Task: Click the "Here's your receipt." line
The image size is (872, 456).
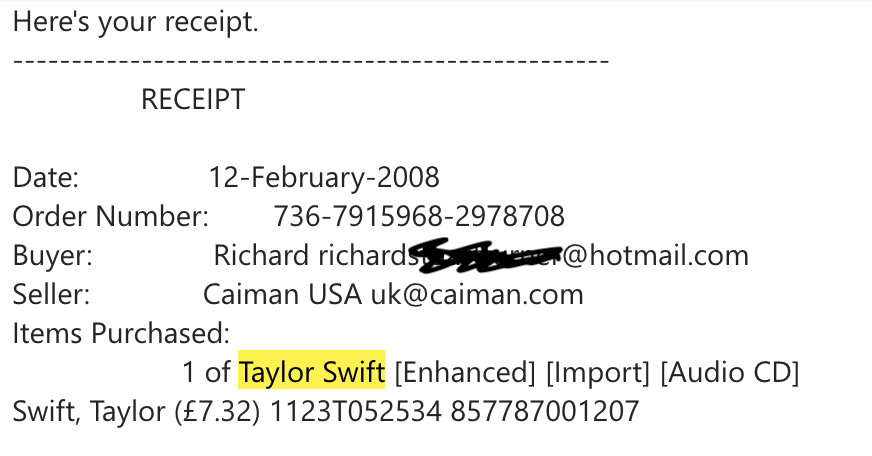Action: 136,22
